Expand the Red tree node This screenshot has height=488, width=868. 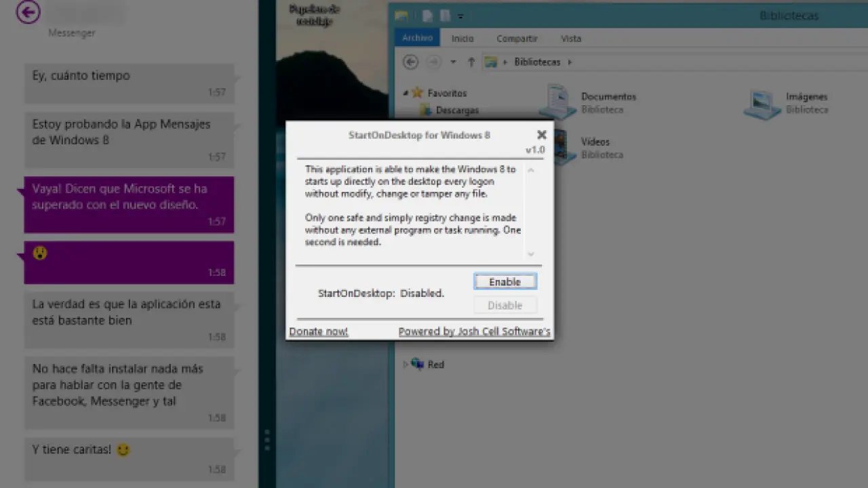pyautogui.click(x=406, y=364)
